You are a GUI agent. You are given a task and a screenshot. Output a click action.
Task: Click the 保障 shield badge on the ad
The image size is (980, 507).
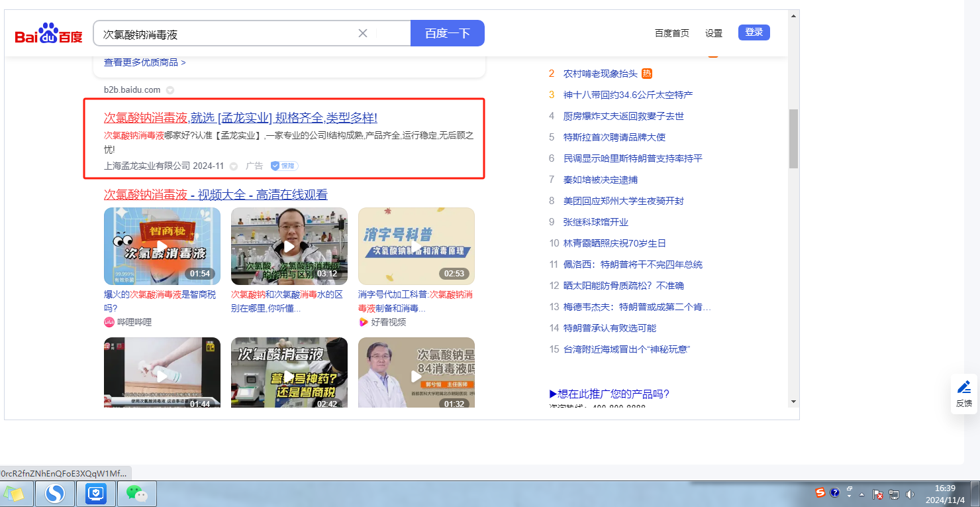(x=284, y=166)
